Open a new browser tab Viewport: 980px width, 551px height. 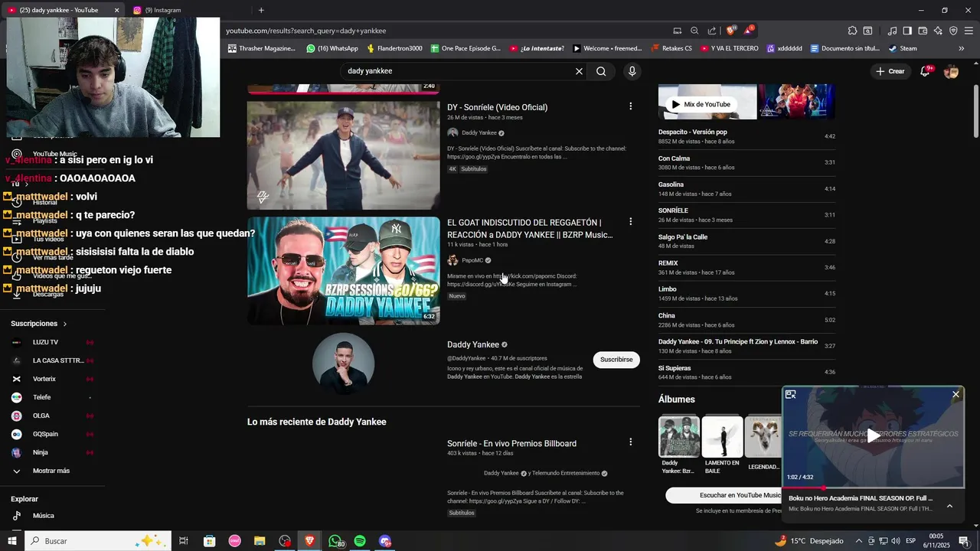point(261,10)
